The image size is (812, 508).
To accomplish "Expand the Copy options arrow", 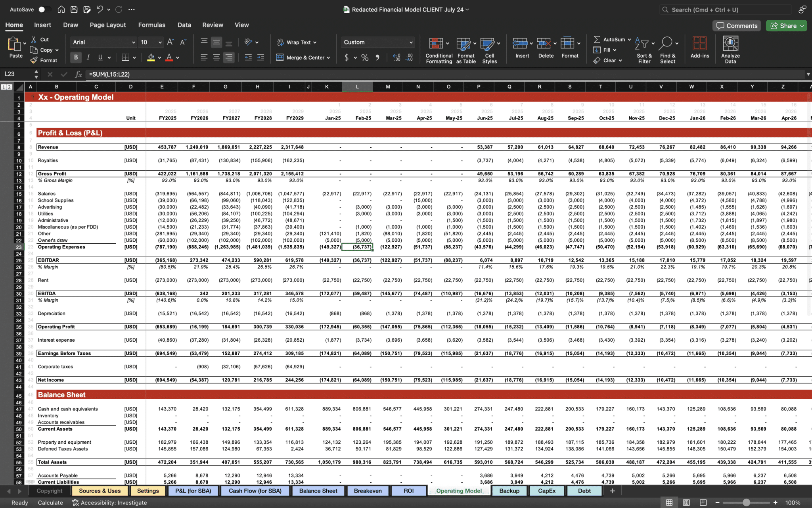I will [x=57, y=50].
